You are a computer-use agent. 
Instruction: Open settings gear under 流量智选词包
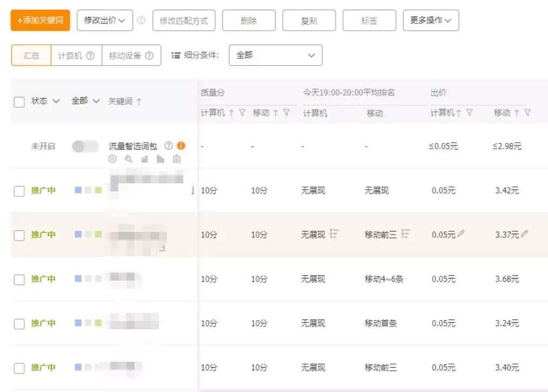(x=112, y=158)
